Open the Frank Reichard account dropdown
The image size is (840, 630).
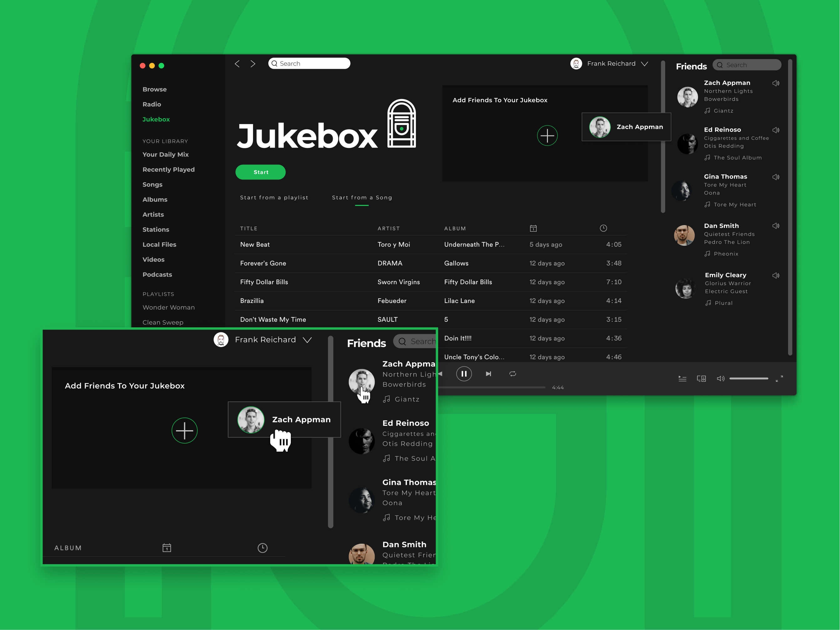point(645,63)
